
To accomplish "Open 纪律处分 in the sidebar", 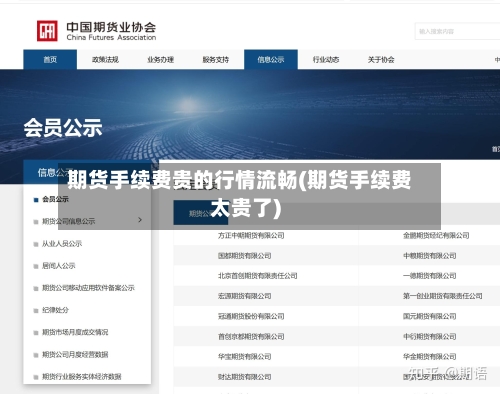I will click(x=55, y=310).
